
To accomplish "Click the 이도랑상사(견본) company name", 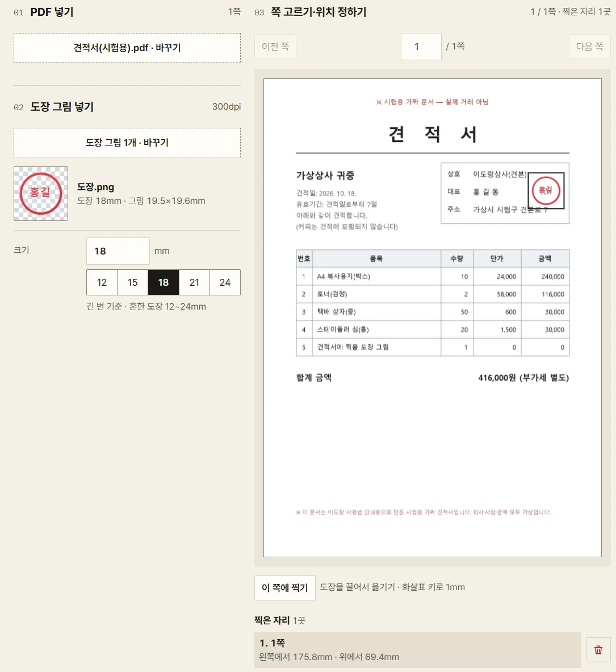I will pos(500,174).
